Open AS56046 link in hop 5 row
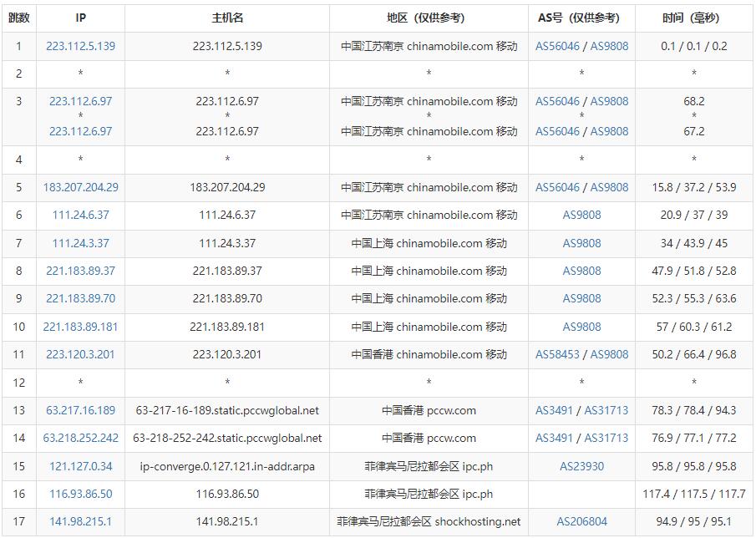 pyautogui.click(x=557, y=187)
